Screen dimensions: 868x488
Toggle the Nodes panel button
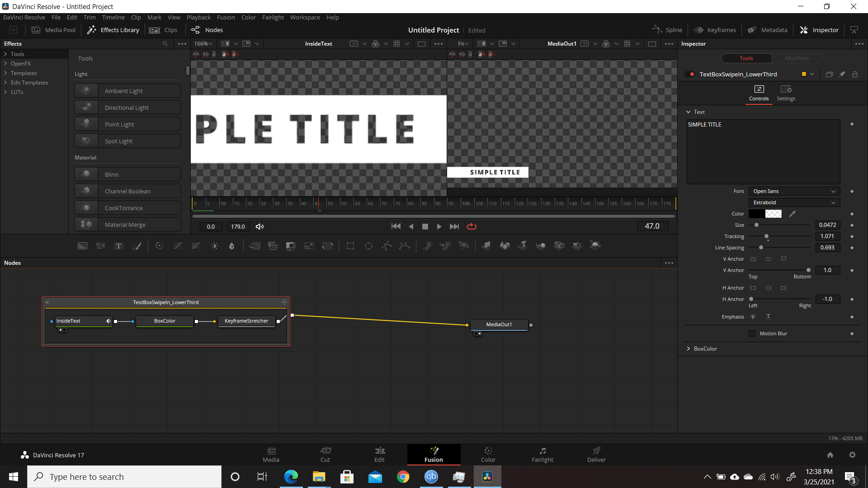pos(207,30)
